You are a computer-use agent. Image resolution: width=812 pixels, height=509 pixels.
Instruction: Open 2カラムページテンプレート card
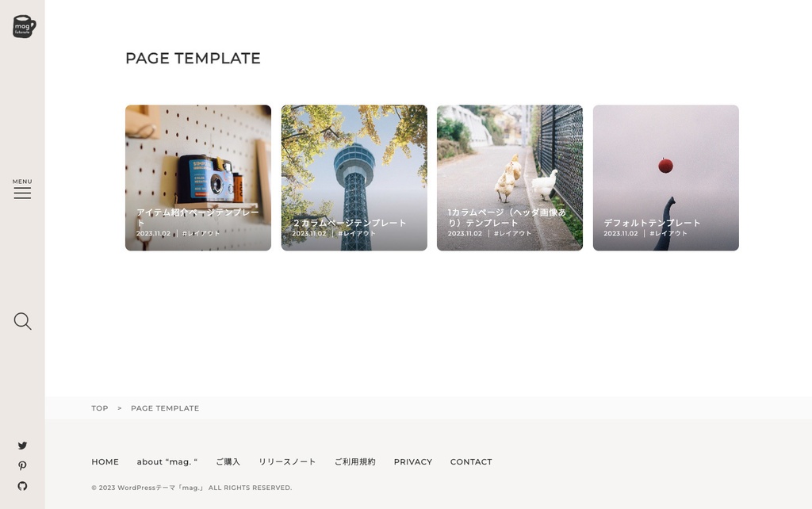point(354,178)
